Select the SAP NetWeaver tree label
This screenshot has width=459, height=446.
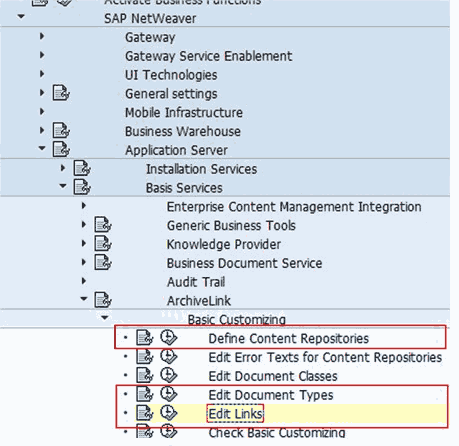[150, 19]
